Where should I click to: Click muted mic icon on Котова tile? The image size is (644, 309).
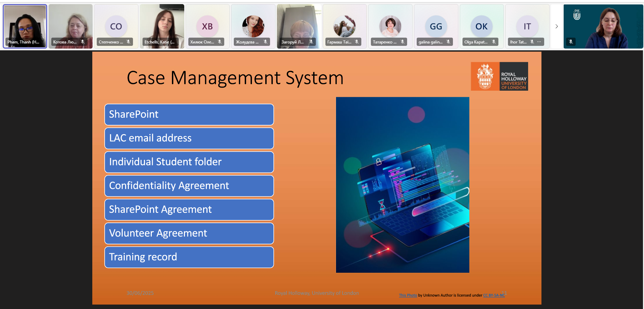click(x=82, y=42)
